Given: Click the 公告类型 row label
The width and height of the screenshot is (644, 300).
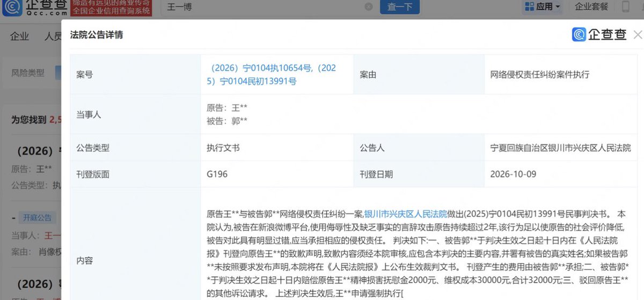Looking at the screenshot, I should click(x=93, y=148).
